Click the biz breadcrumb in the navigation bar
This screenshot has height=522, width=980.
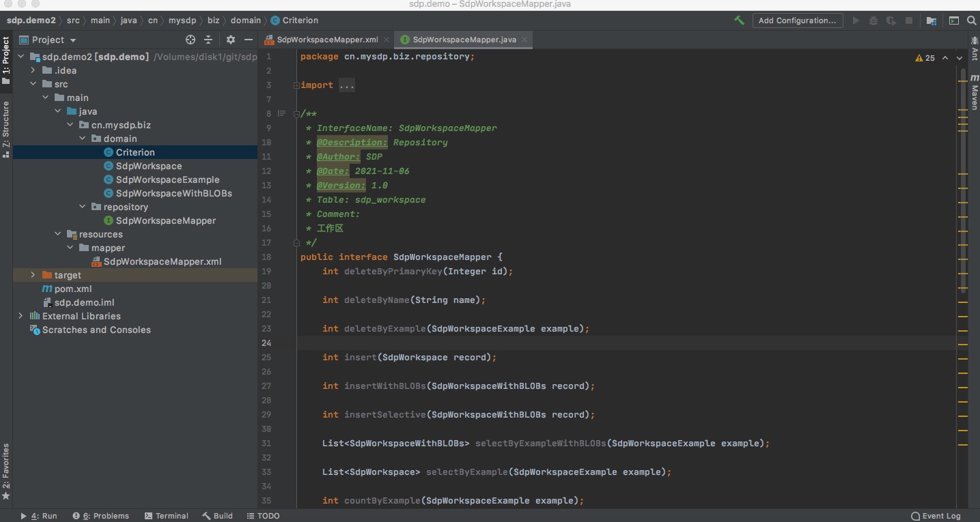tap(213, 20)
